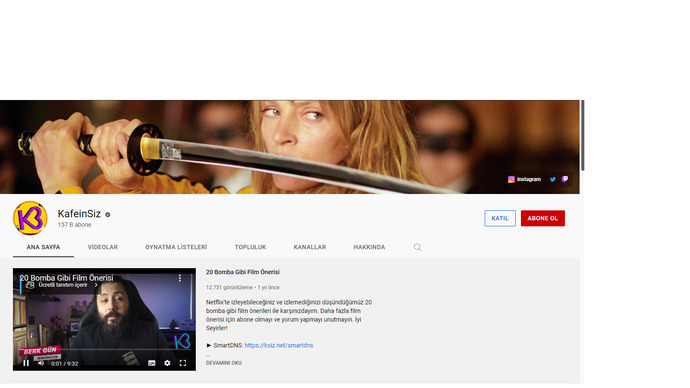Screen dimensions: 690x388
Task: Pause the featured video
Action: coord(26,363)
